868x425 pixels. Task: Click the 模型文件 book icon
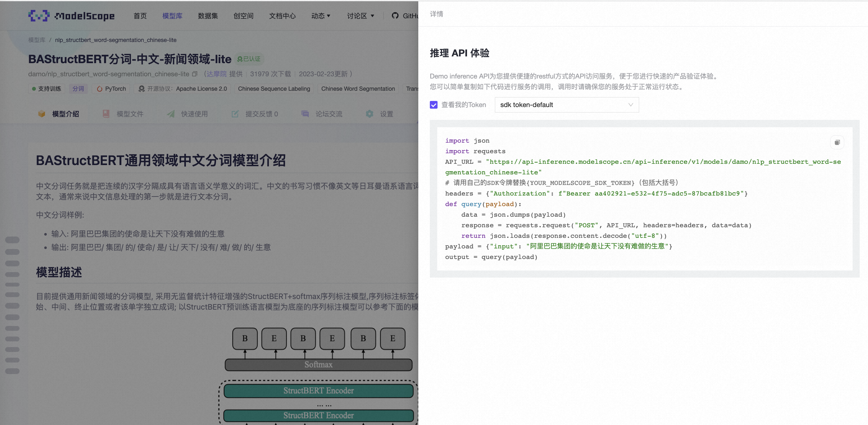pos(106,114)
